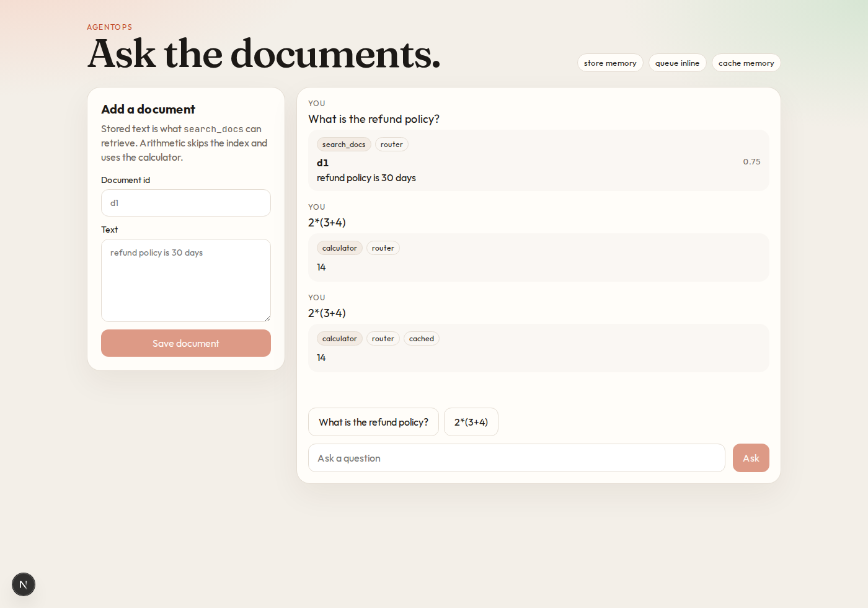Viewport: 868px width, 608px height.
Task: Click the resize handle of the Text area
Action: (267, 318)
